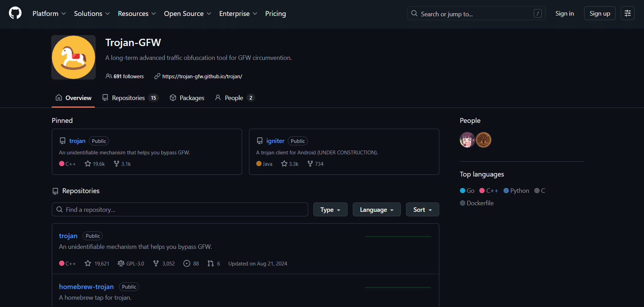Viewport: 644px width, 307px height.
Task: Click the search magnifier icon in header
Action: pos(414,13)
